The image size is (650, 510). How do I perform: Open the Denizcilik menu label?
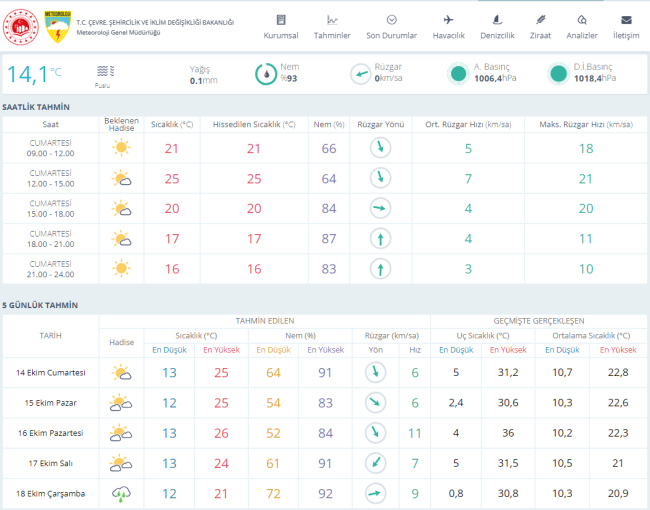point(497,36)
